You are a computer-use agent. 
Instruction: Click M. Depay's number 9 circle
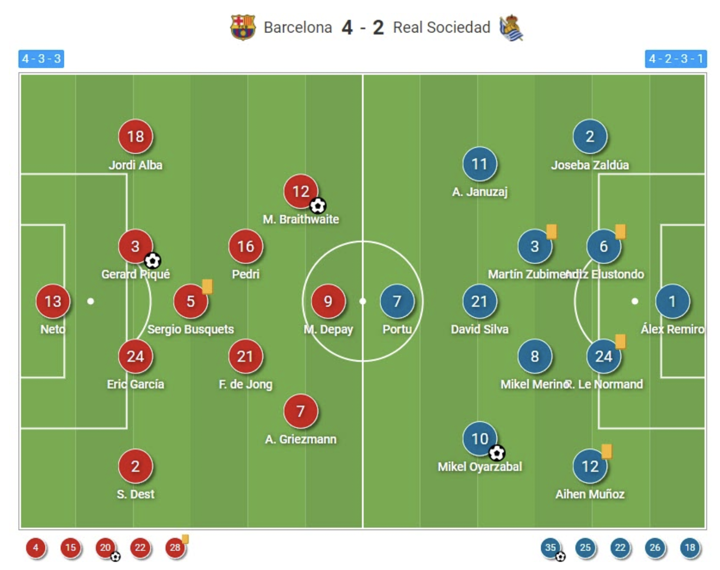(x=327, y=301)
